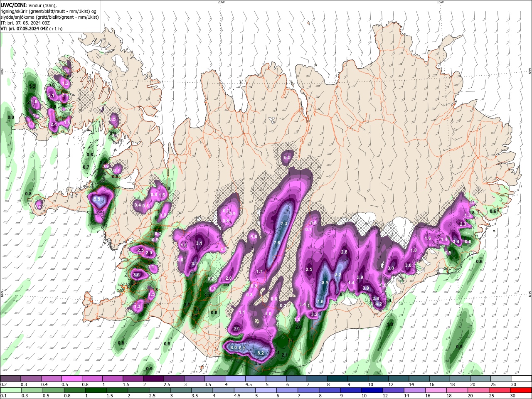Click the 6.2 value on the map

pyautogui.click(x=338, y=275)
